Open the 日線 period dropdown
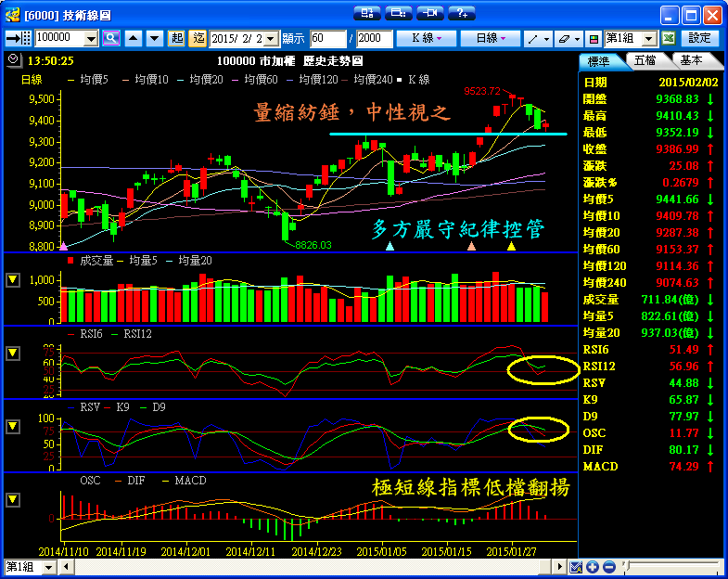This screenshot has height=579, width=728. [491, 38]
